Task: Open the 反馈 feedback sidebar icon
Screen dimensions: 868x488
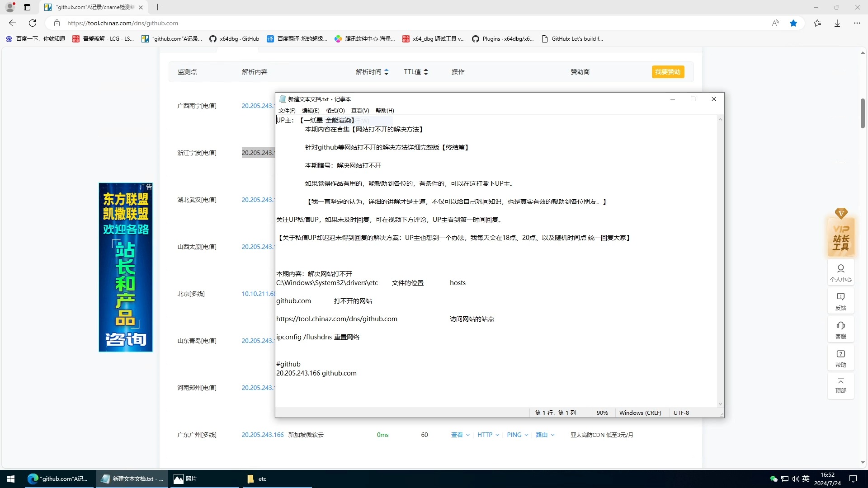Action: pos(840,301)
